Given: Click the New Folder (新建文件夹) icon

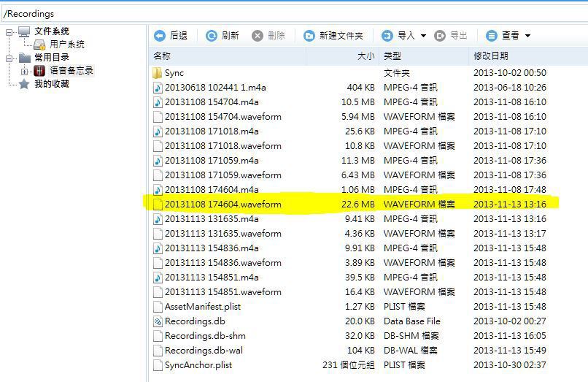Looking at the screenshot, I should pos(309,36).
